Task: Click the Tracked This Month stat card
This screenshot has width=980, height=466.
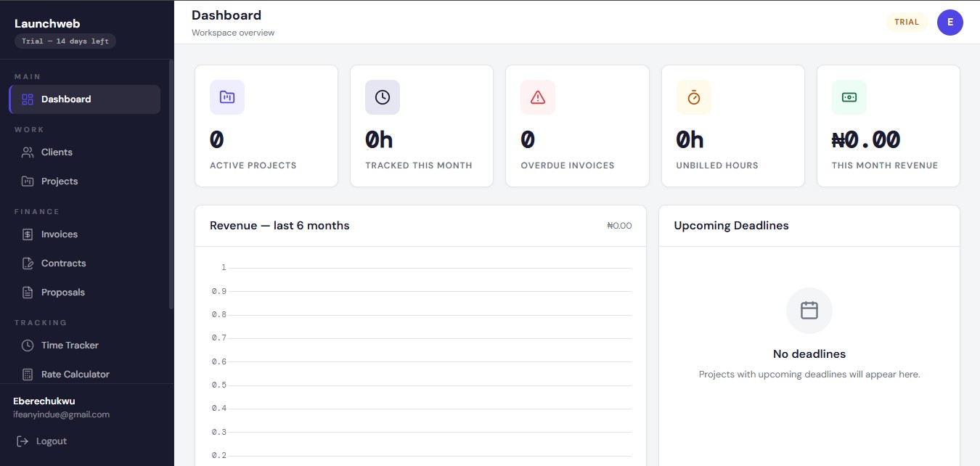Action: pyautogui.click(x=422, y=126)
